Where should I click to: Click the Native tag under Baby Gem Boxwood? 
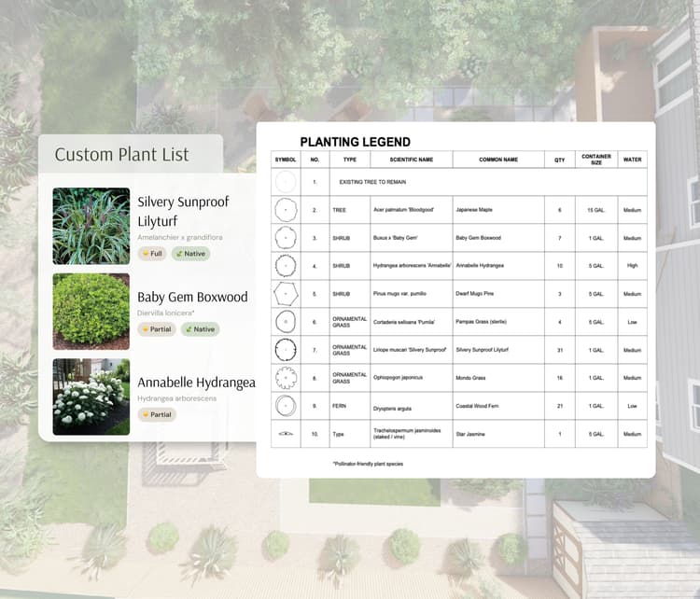(x=200, y=329)
